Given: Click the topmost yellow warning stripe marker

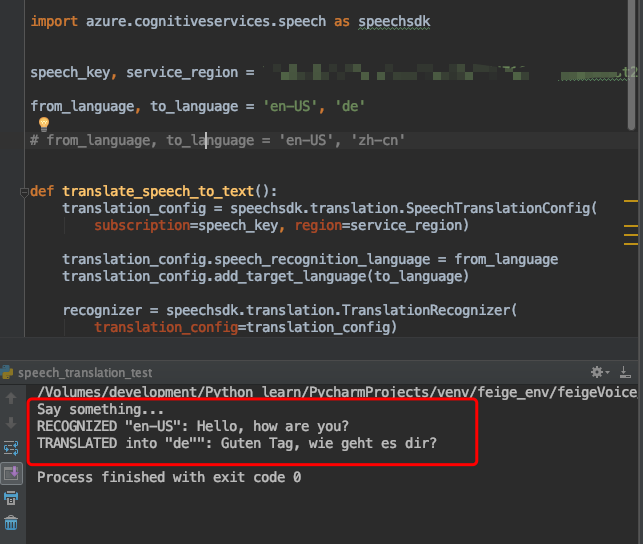Looking at the screenshot, I should [631, 201].
